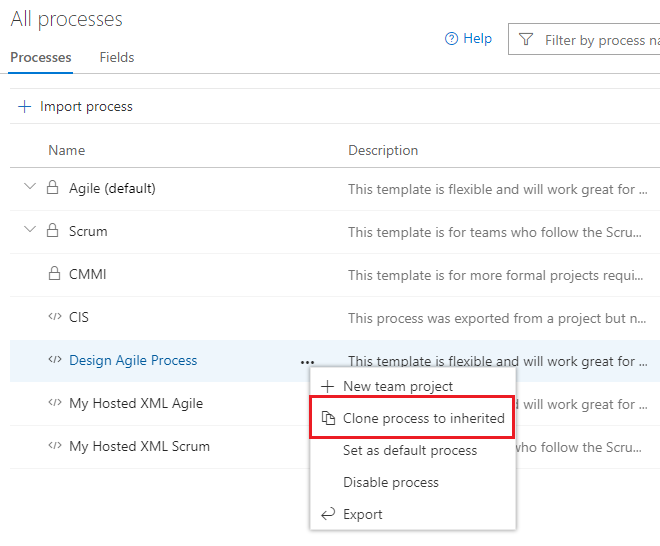Select the Processes tab
The width and height of the screenshot is (660, 546).
tap(40, 57)
